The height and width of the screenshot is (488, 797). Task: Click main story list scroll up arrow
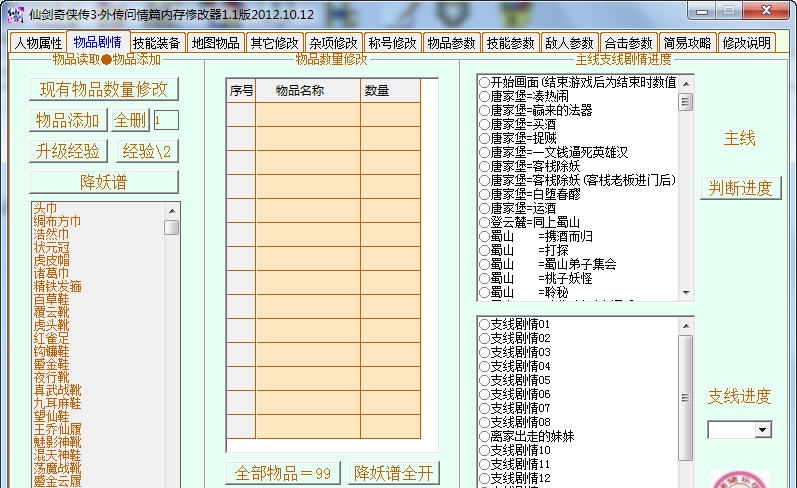(x=686, y=83)
